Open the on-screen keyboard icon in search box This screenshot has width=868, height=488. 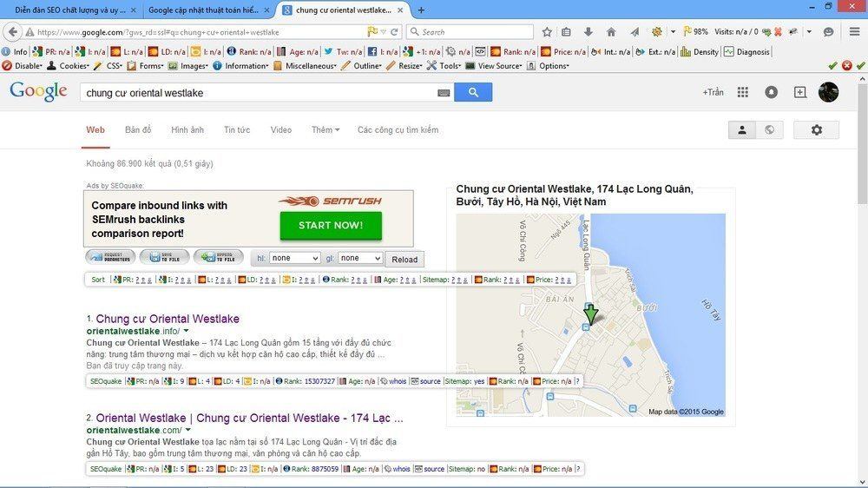click(444, 93)
